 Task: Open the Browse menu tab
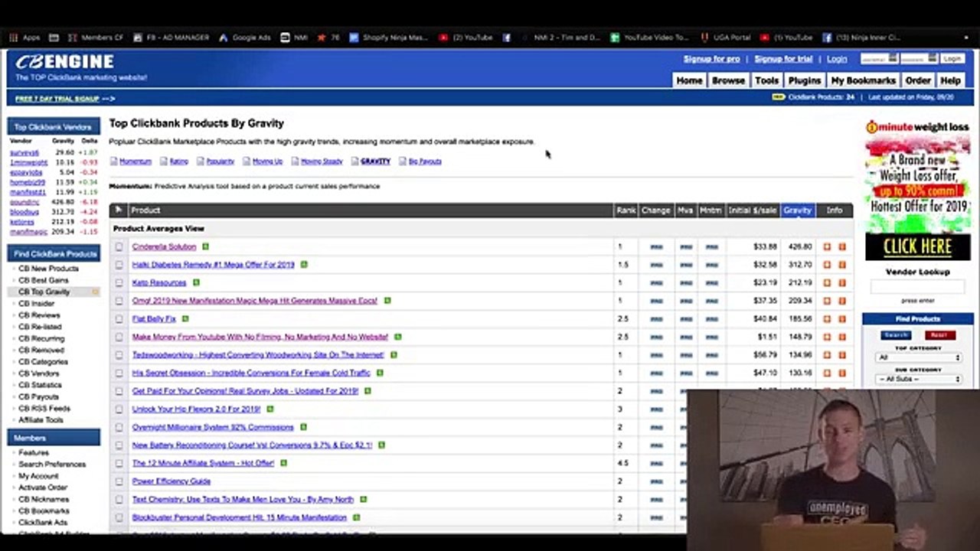point(728,80)
